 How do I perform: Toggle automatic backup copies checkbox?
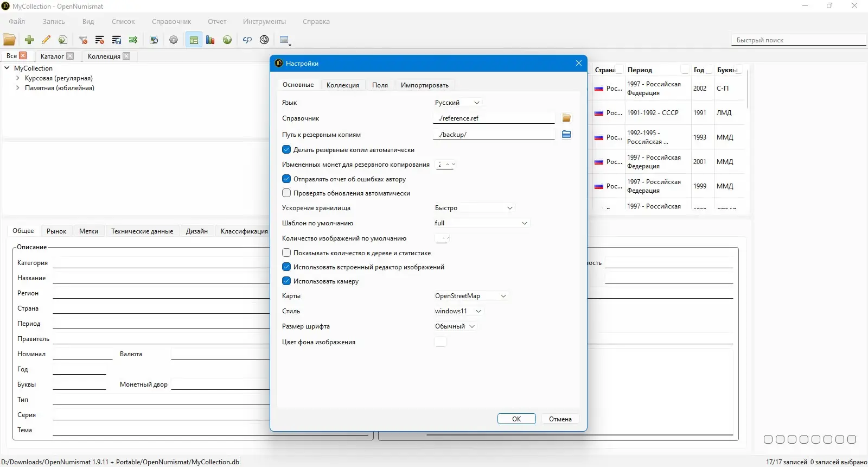click(286, 150)
